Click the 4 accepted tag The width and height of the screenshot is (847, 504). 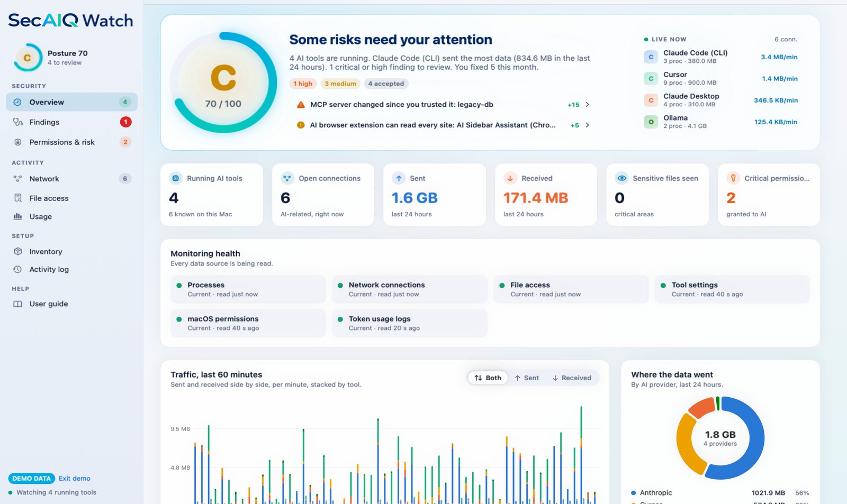tap(386, 84)
